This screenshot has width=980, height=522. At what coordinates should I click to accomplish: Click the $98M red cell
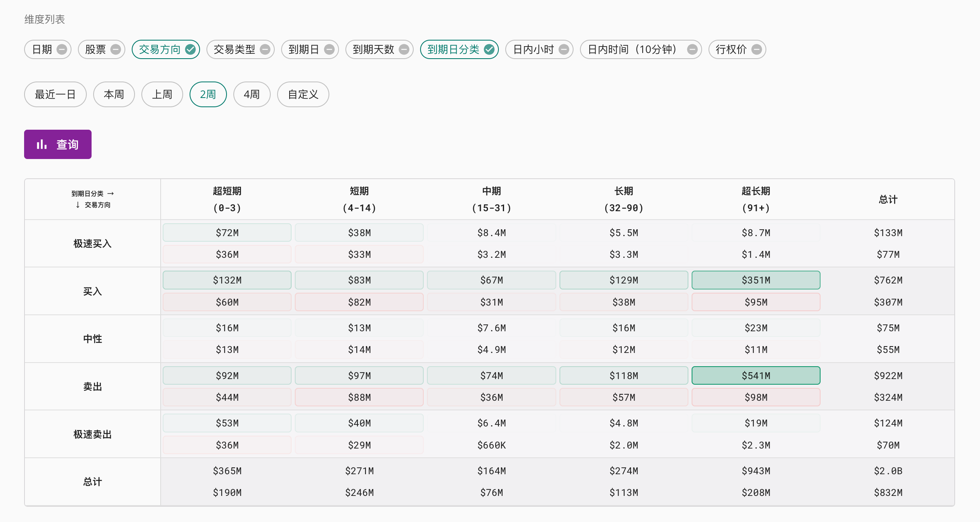tap(756, 397)
